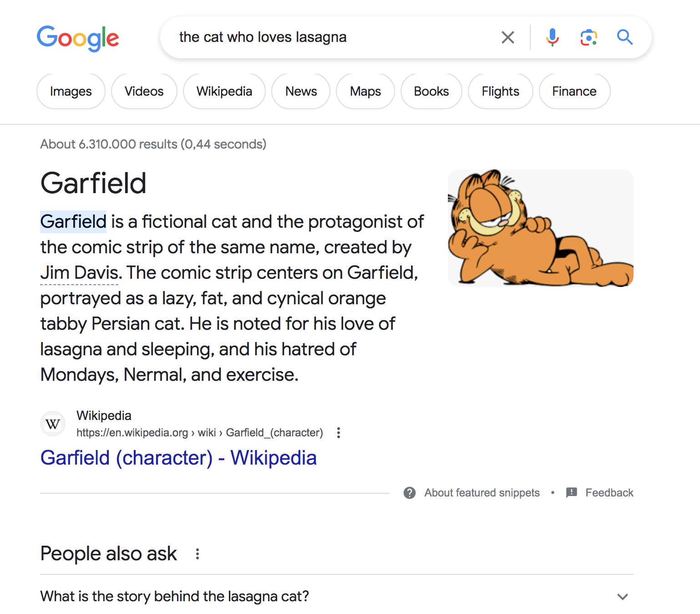Switch to the Images results tab
Image resolution: width=700 pixels, height=614 pixels.
[71, 91]
